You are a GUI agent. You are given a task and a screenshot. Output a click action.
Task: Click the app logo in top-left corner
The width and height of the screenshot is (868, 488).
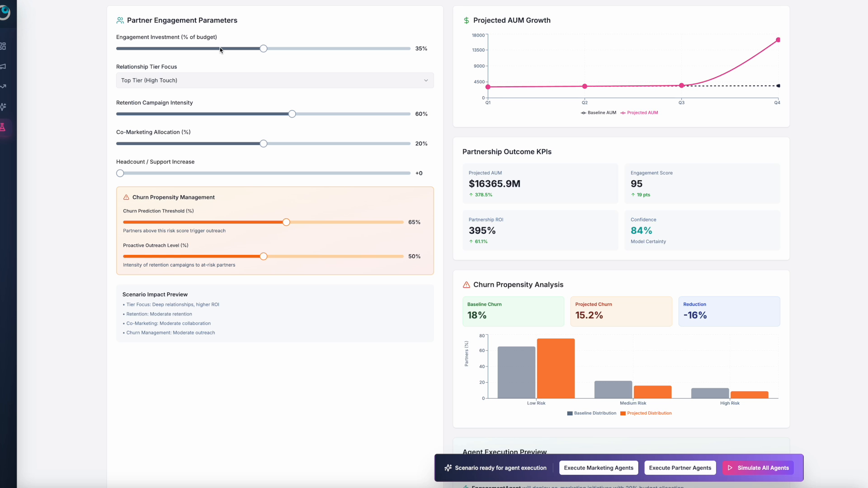(5, 11)
